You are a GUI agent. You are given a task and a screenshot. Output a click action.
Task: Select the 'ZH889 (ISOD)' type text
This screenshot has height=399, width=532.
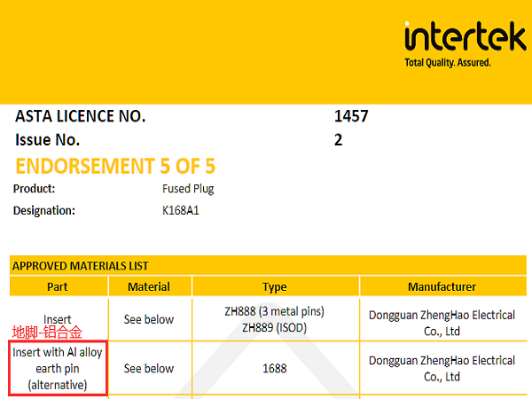[275, 328]
